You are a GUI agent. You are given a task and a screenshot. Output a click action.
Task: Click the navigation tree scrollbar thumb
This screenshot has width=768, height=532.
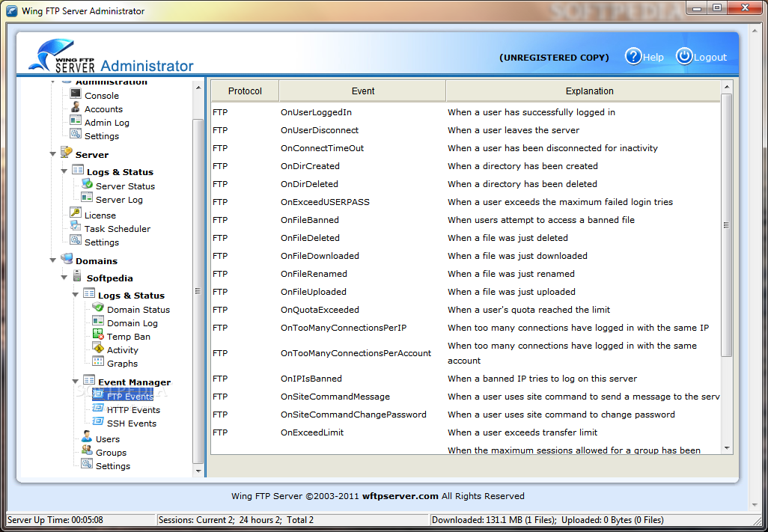tap(198, 291)
